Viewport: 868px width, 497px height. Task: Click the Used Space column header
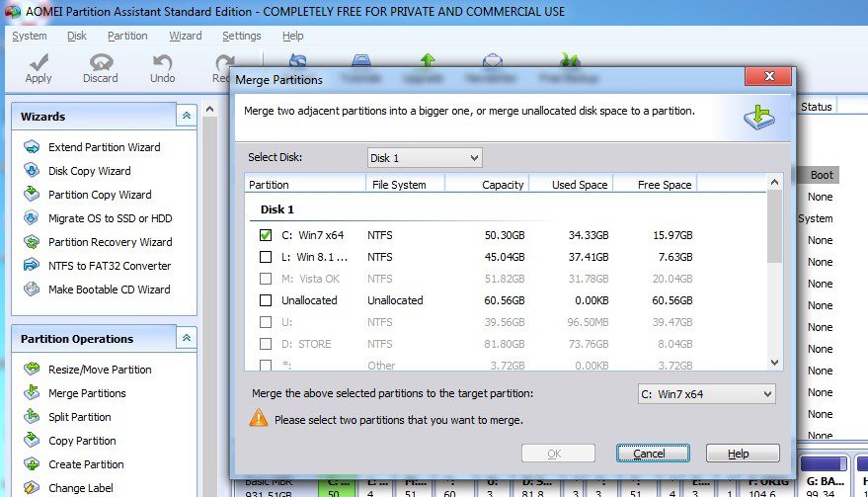572,185
